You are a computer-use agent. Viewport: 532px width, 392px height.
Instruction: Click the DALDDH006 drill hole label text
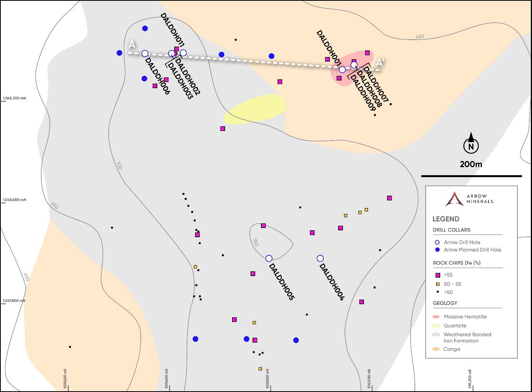[x=157, y=76]
